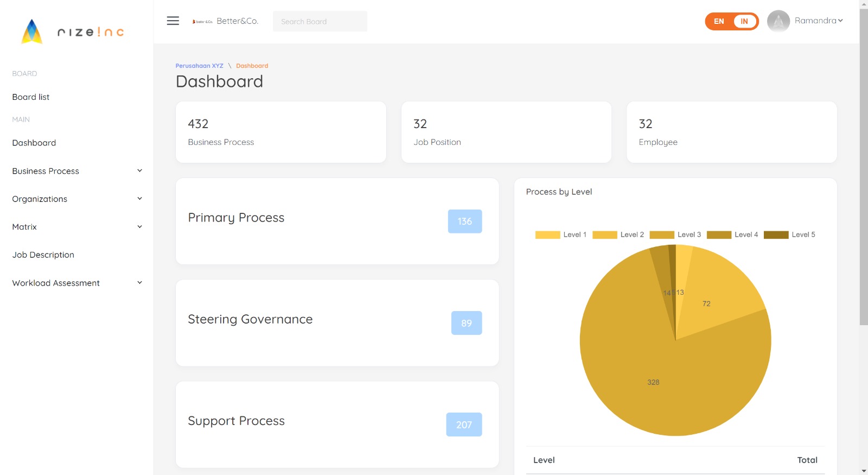868x475 pixels.
Task: Switch language to EN
Action: click(719, 21)
